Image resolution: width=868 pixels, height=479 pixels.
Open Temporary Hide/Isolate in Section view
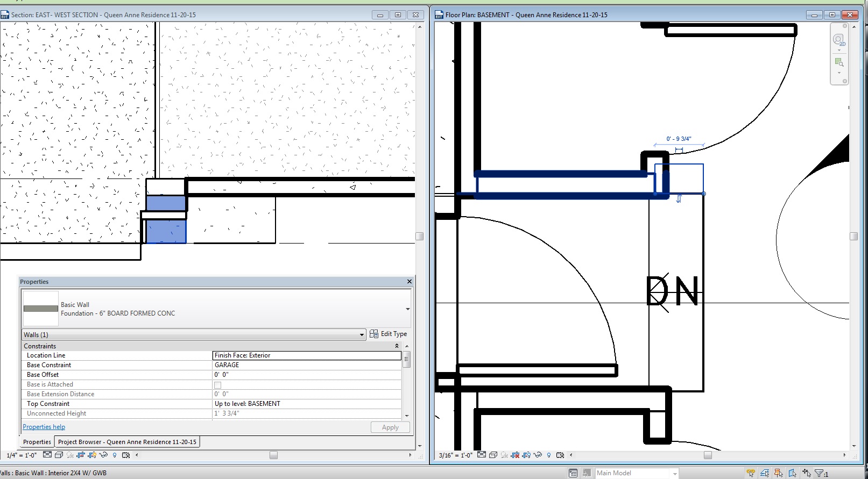[103, 455]
